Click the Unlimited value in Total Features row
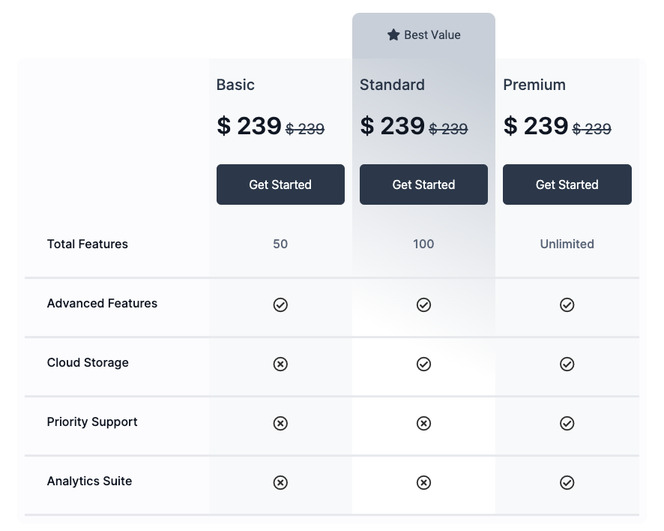This screenshot has width=664, height=531. (x=567, y=244)
